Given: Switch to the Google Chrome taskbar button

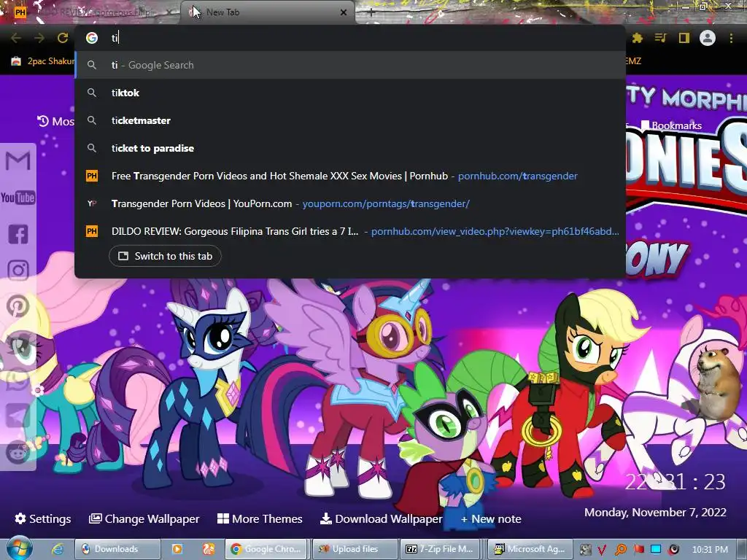Looking at the screenshot, I should click(267, 549).
